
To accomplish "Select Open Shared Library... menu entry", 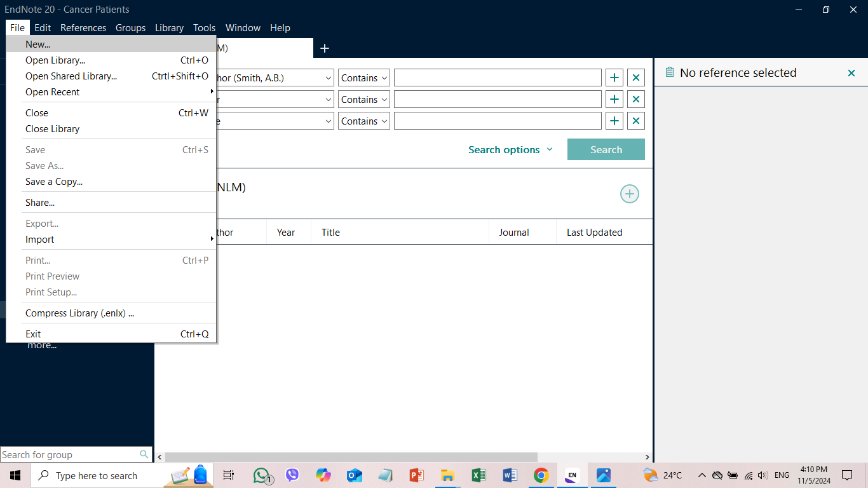I will [x=111, y=76].
